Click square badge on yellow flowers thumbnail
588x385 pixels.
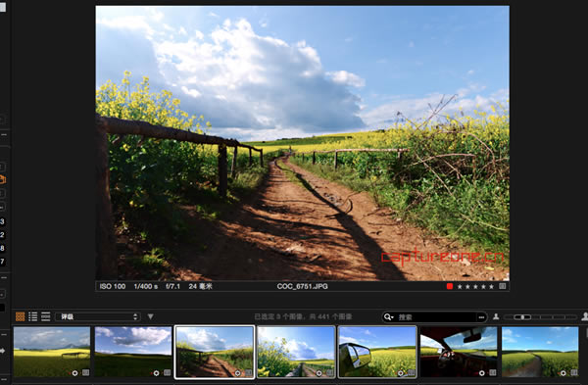coord(329,372)
